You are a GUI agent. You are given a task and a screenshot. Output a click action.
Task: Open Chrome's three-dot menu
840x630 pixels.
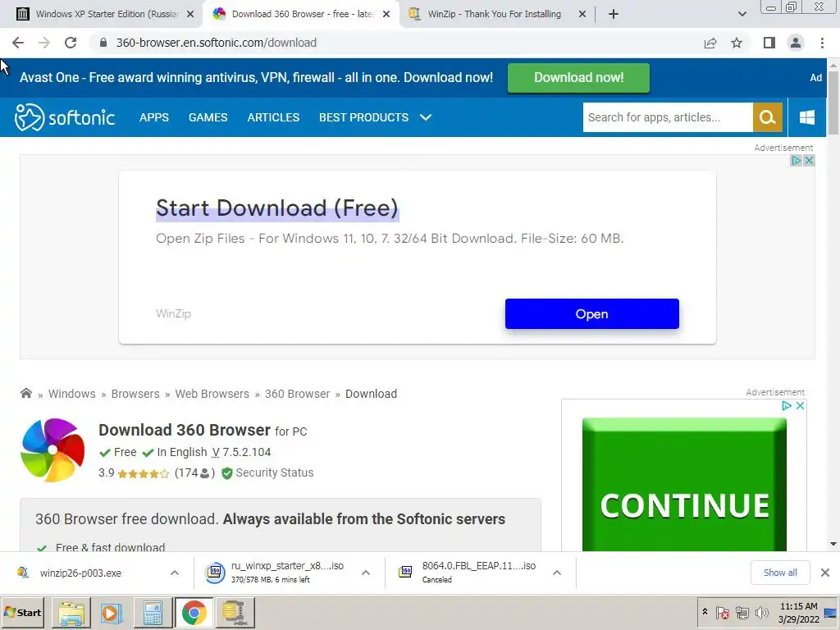(x=822, y=43)
